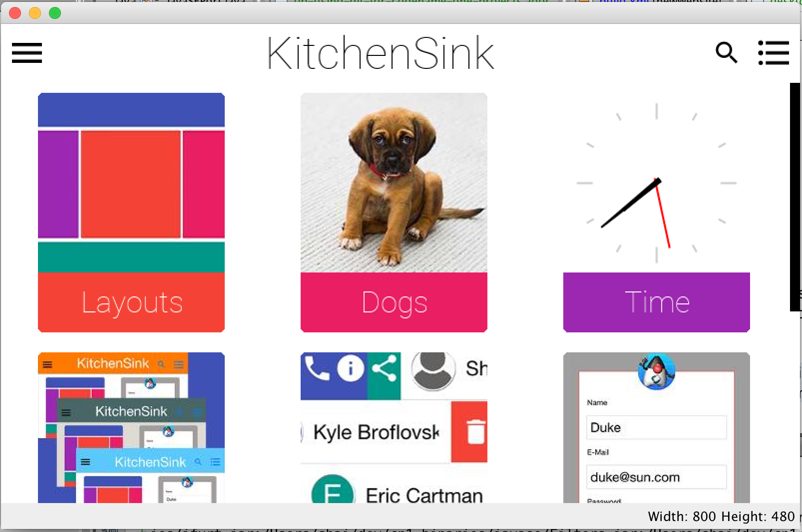Open the Layouts demo tile
This screenshot has height=532, width=802.
pos(131,302)
